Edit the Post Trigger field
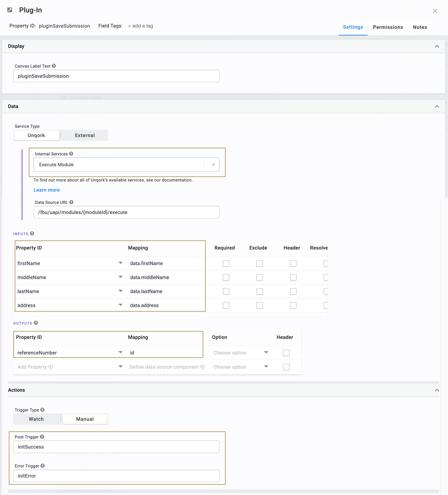This screenshot has height=495, width=448. point(116,447)
